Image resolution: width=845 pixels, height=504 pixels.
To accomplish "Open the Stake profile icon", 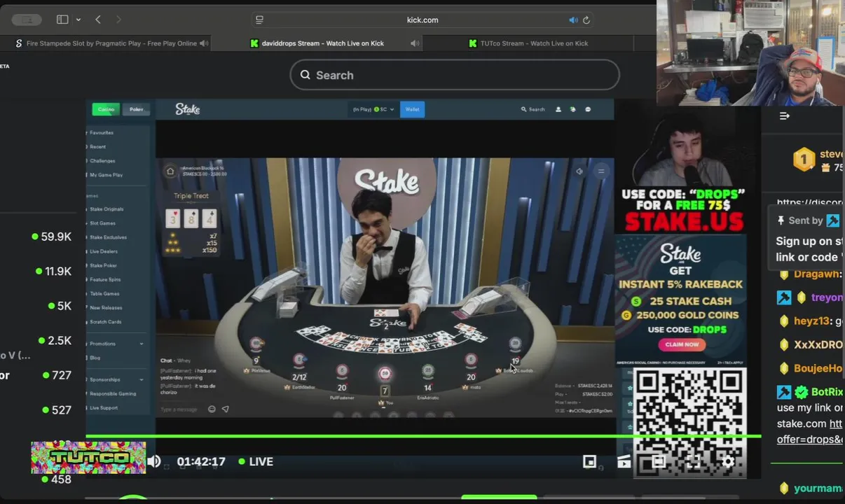I will coord(558,109).
